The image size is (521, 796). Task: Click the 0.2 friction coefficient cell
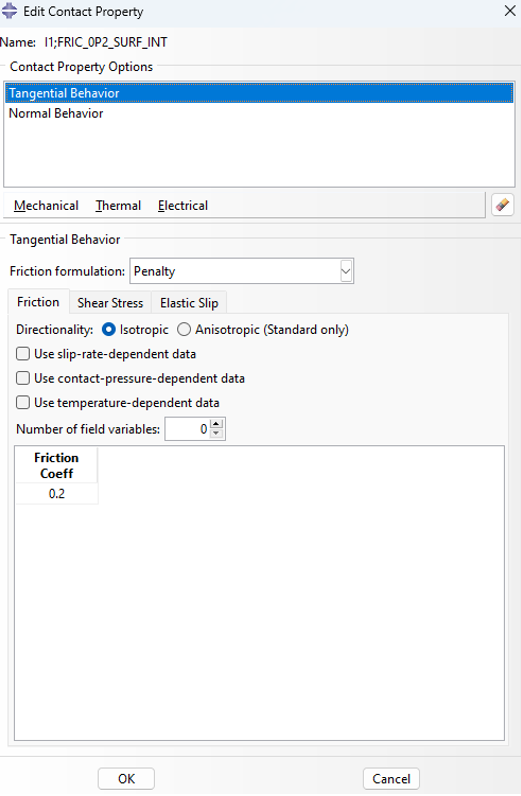click(56, 493)
